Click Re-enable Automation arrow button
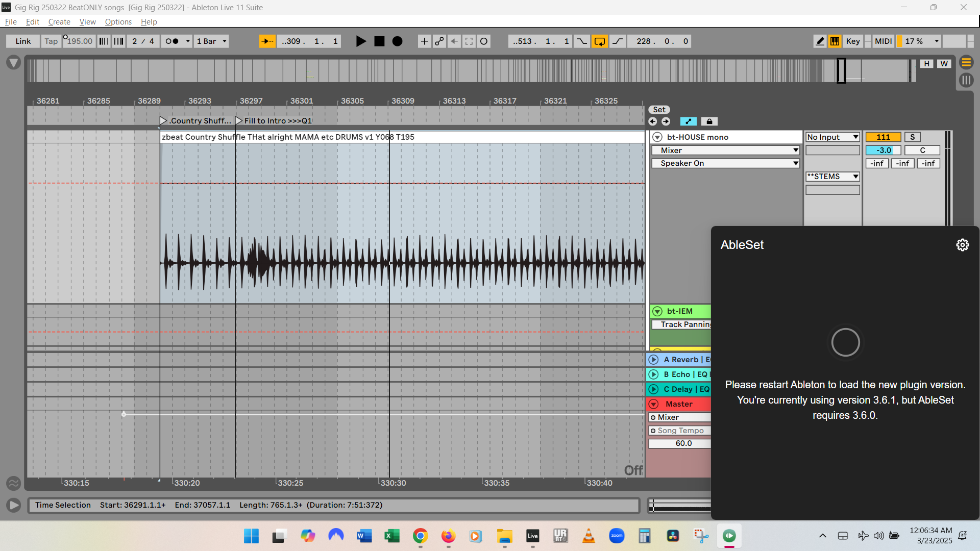This screenshot has height=551, width=980. 454,41
